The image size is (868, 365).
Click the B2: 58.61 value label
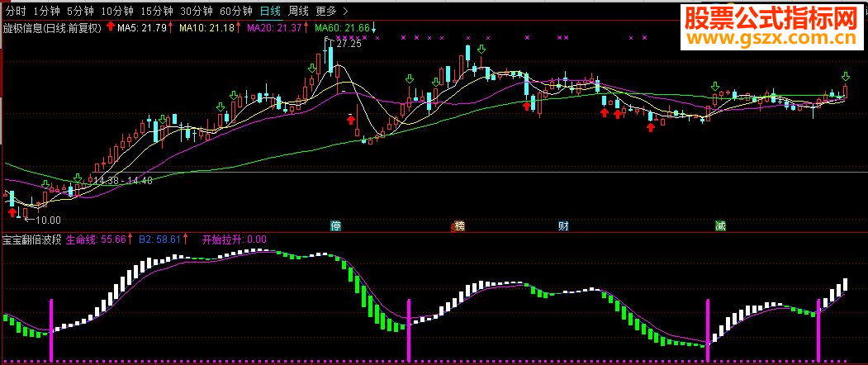[160, 239]
